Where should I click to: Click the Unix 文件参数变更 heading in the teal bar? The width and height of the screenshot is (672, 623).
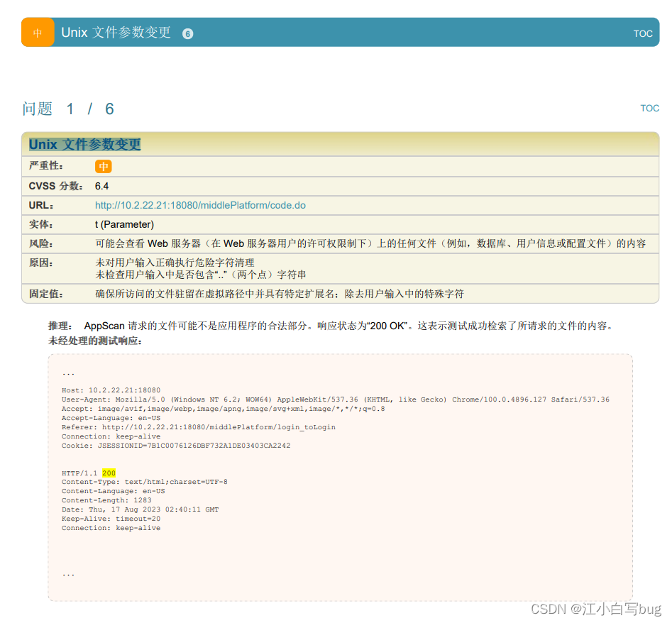[x=116, y=32]
